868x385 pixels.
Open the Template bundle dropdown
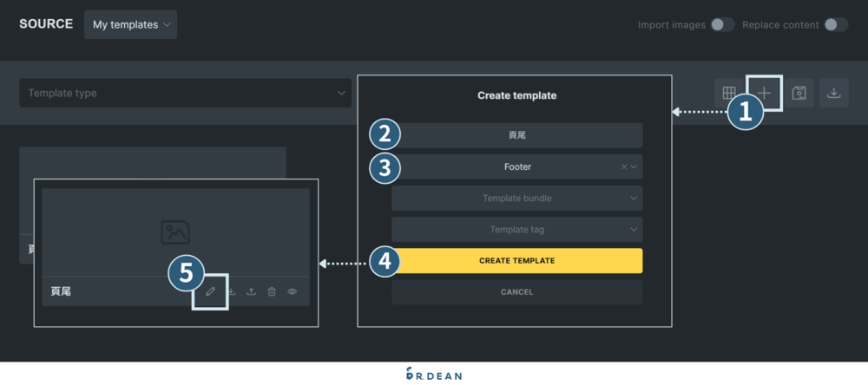click(516, 199)
